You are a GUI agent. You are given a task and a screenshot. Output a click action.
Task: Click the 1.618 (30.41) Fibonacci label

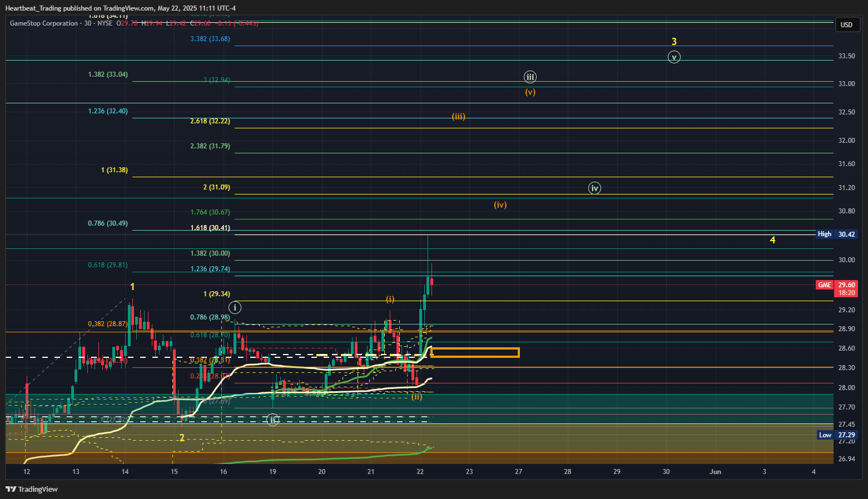210,228
